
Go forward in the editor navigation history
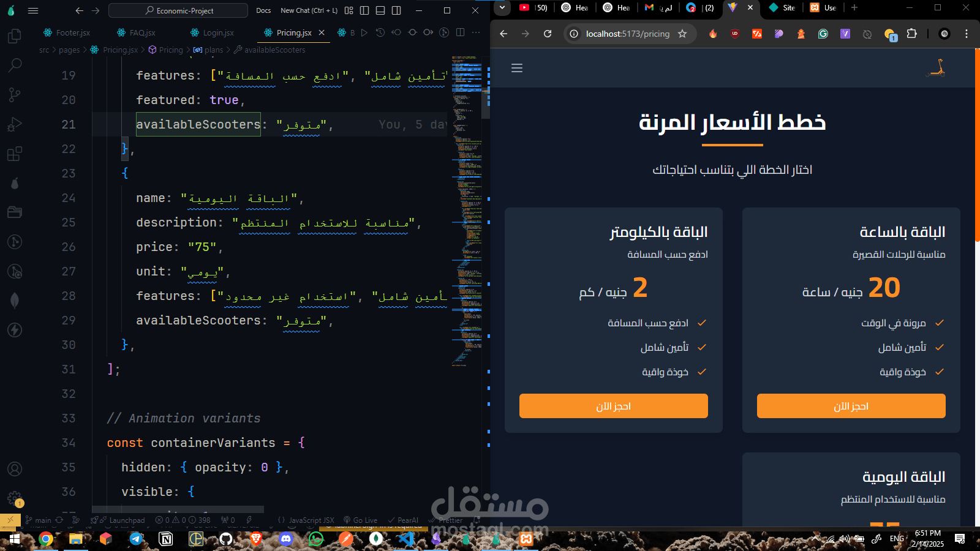pos(96,10)
